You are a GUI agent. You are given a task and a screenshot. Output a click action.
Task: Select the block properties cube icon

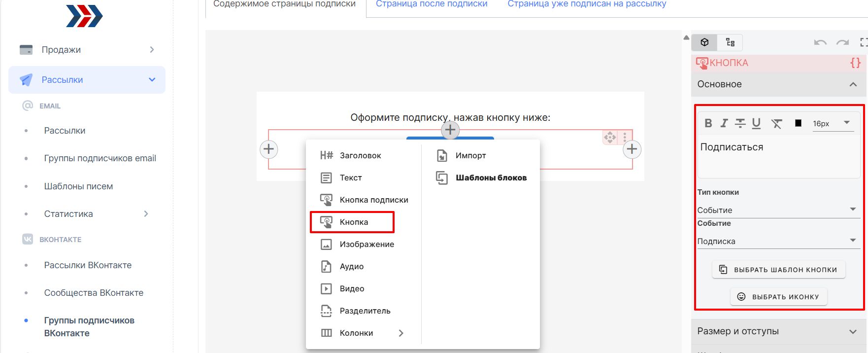click(x=705, y=42)
